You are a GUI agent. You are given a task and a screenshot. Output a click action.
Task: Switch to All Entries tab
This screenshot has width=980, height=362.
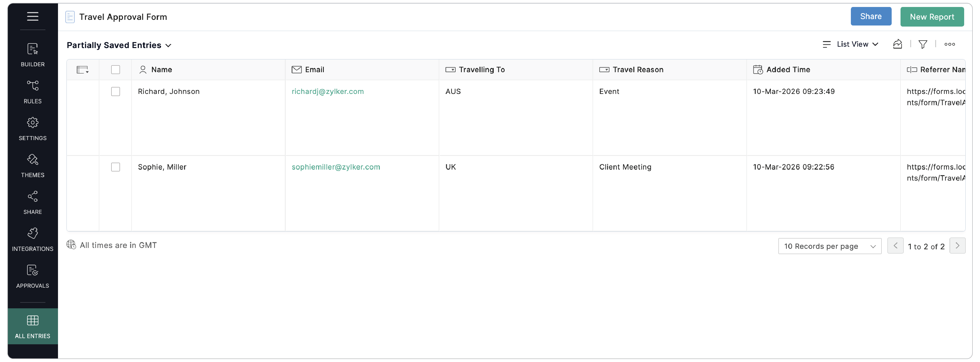coord(33,326)
